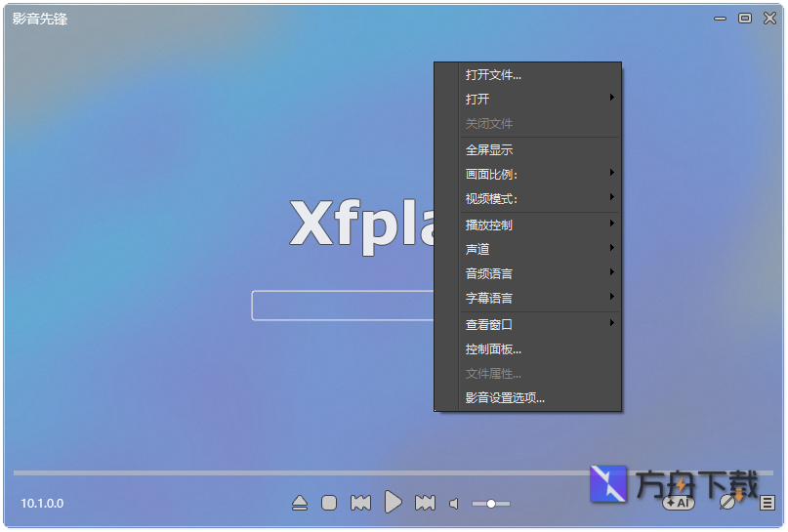Click the "影音先锋" window title
The width and height of the screenshot is (788, 532).
click(x=40, y=19)
